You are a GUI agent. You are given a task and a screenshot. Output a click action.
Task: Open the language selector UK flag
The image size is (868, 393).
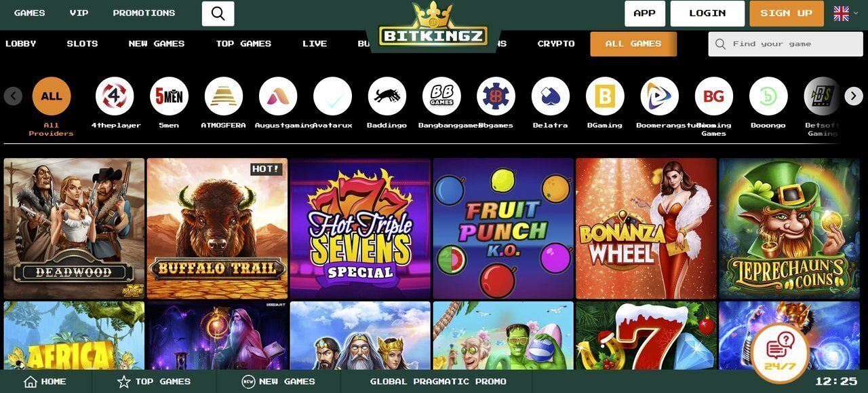click(842, 14)
